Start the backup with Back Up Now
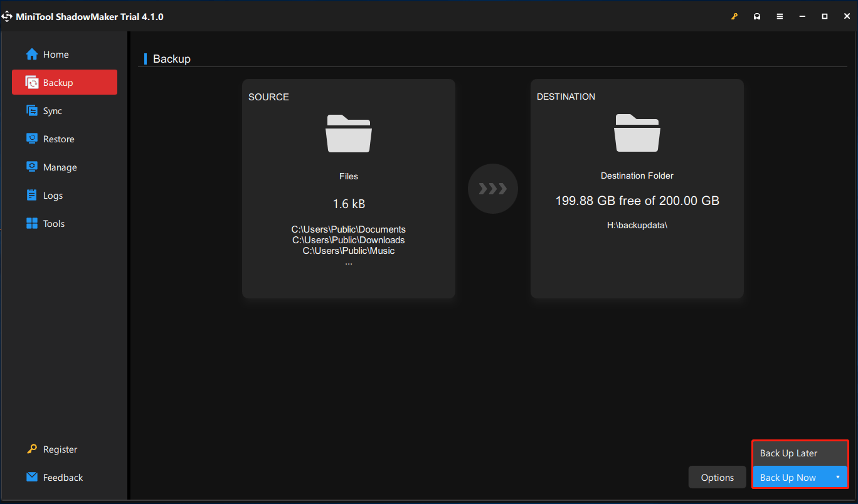Viewport: 858px width, 504px height. tap(788, 477)
